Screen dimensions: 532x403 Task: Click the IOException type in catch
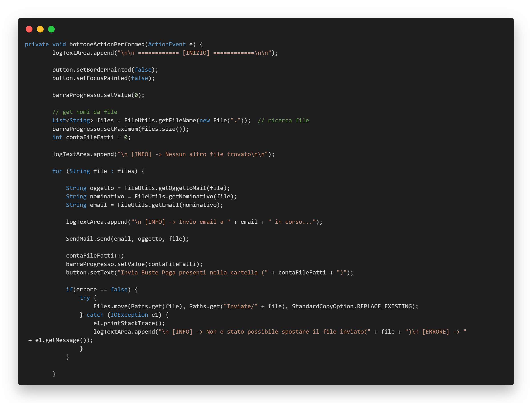[x=129, y=315]
